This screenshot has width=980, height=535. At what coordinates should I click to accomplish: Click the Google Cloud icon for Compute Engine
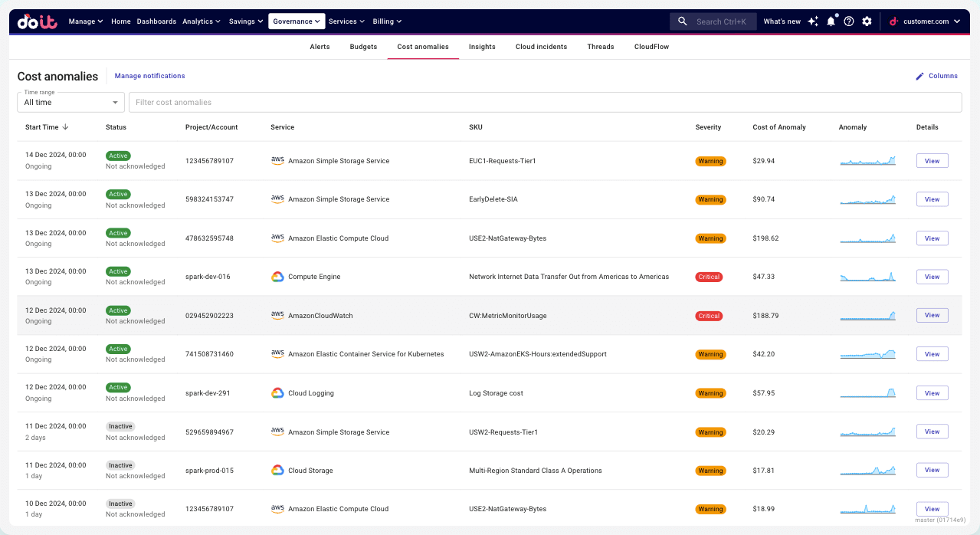tap(277, 277)
